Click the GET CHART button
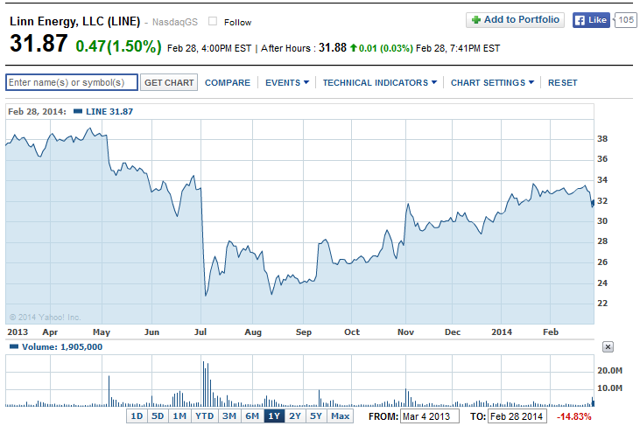This screenshot has width=640, height=426. pos(169,82)
